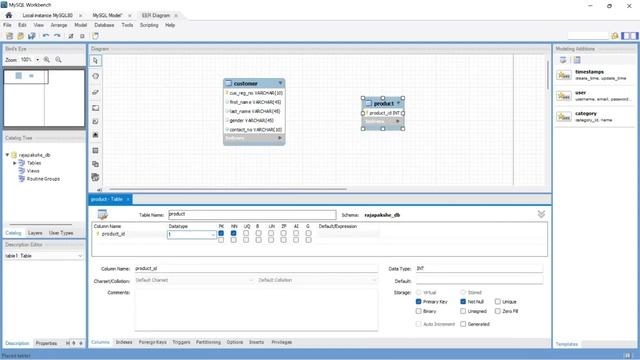Uncheck the Primary Key checkbox

point(418,302)
